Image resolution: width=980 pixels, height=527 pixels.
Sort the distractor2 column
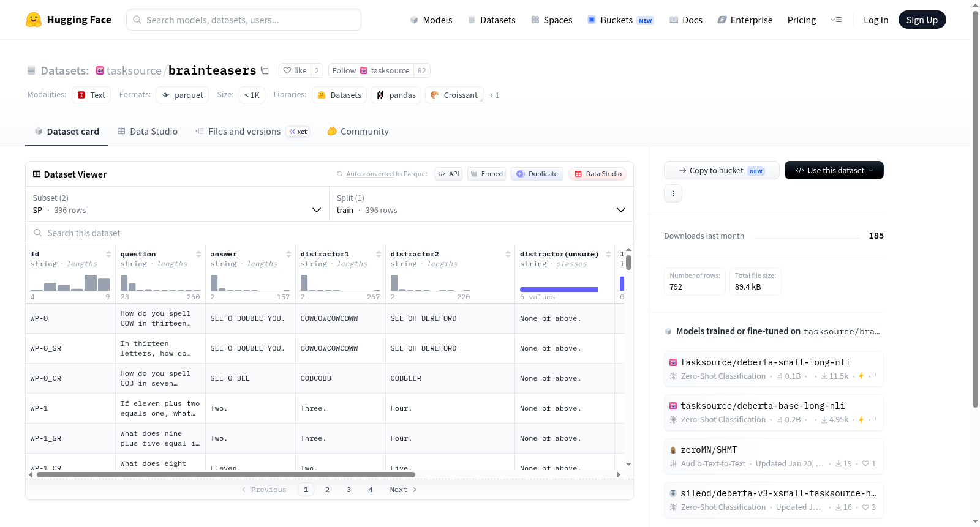[x=508, y=254]
